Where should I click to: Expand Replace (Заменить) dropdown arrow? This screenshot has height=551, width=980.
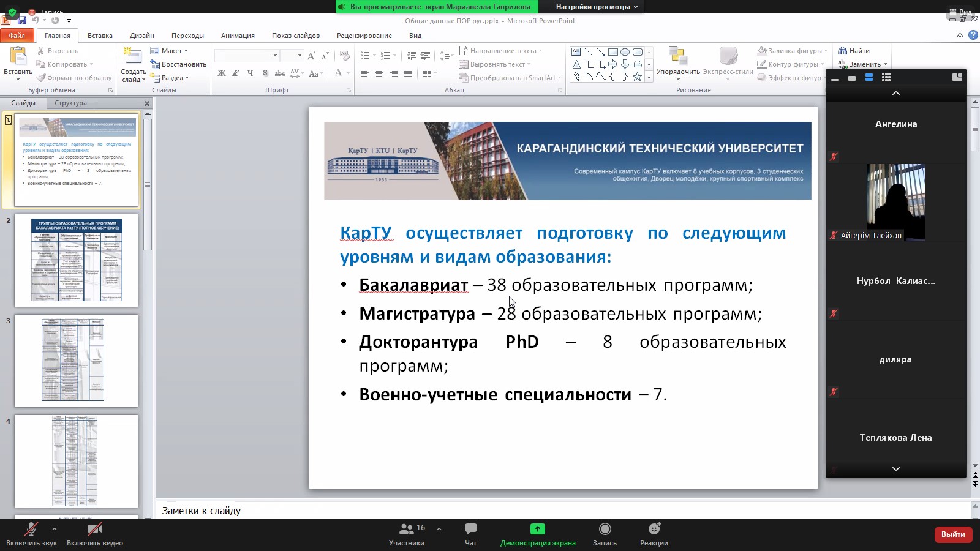[x=885, y=64]
